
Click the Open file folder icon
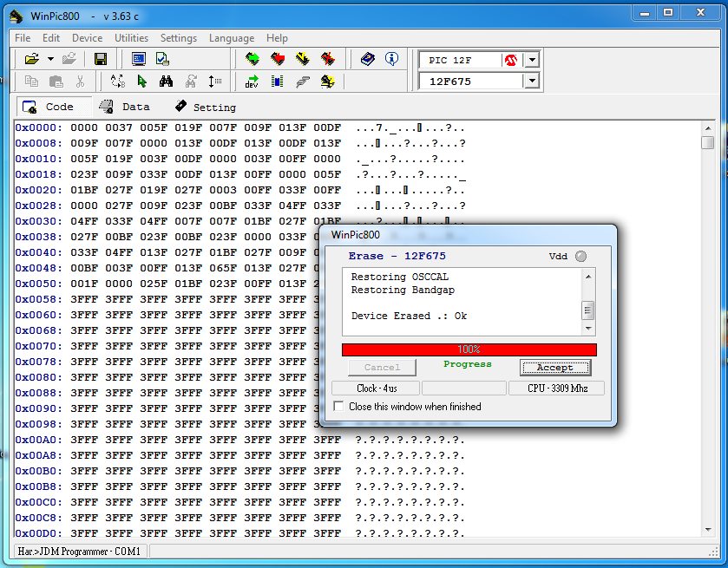pos(31,59)
